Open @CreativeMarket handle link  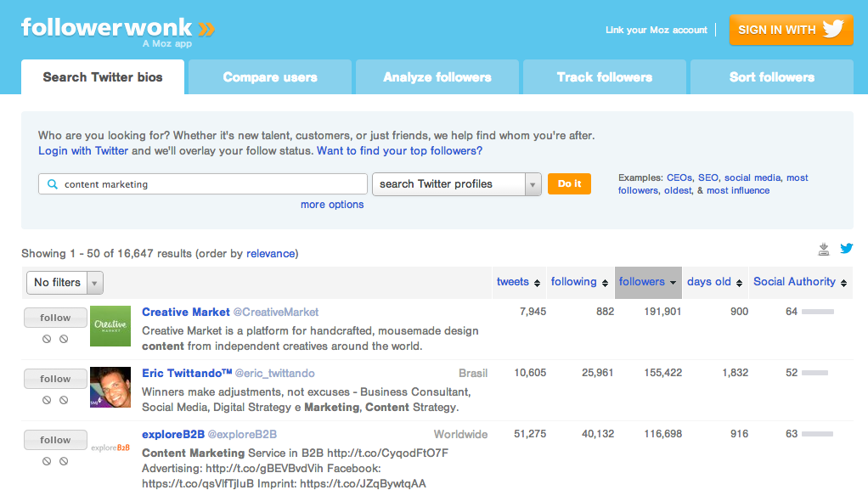(276, 313)
